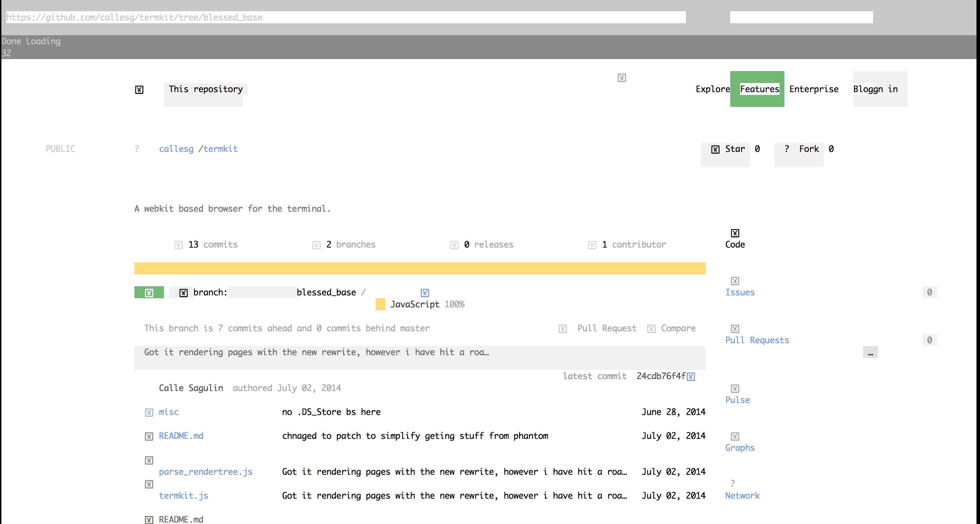Open latest commit hash 24cdb76f4f
This screenshot has height=524, width=980.
click(661, 376)
